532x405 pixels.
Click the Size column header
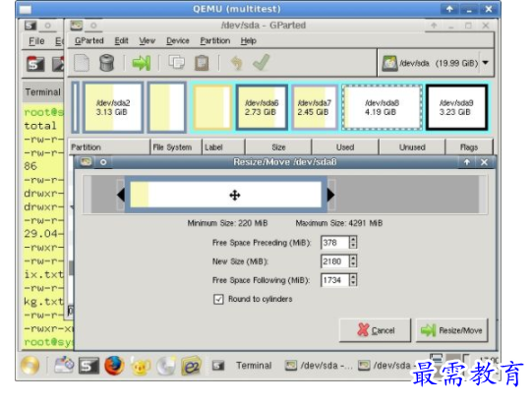[x=278, y=147]
